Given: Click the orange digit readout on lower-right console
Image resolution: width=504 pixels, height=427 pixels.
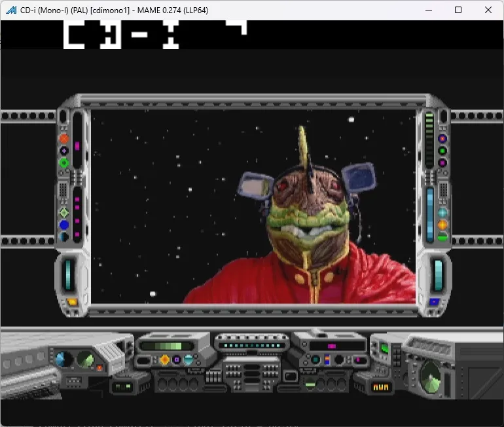Looking at the screenshot, I should pyautogui.click(x=380, y=387).
